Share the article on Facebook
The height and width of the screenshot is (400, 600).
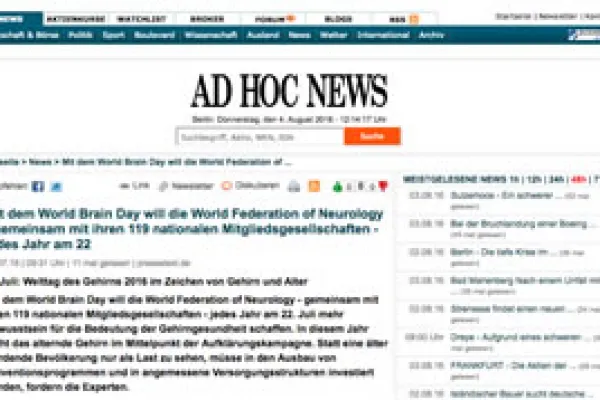[38, 186]
